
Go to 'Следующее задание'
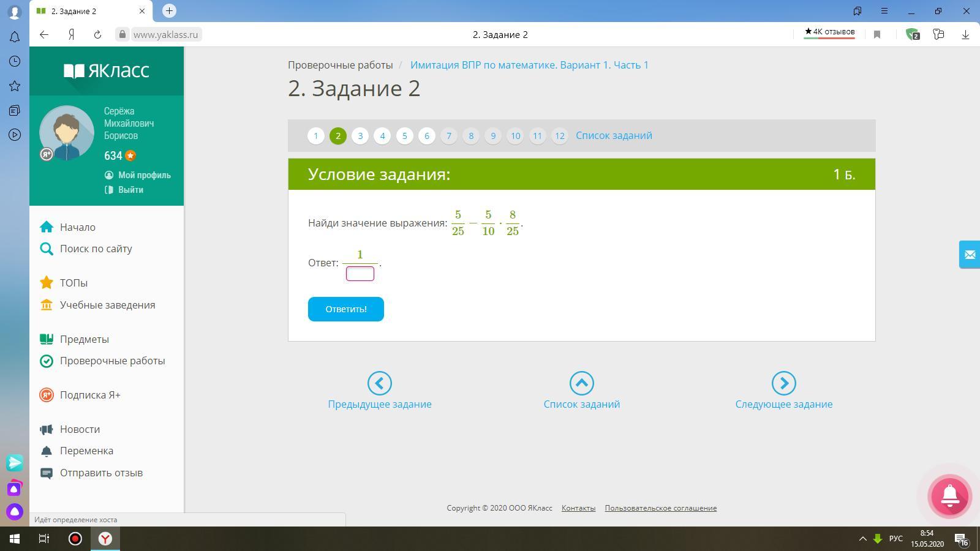[x=784, y=391]
